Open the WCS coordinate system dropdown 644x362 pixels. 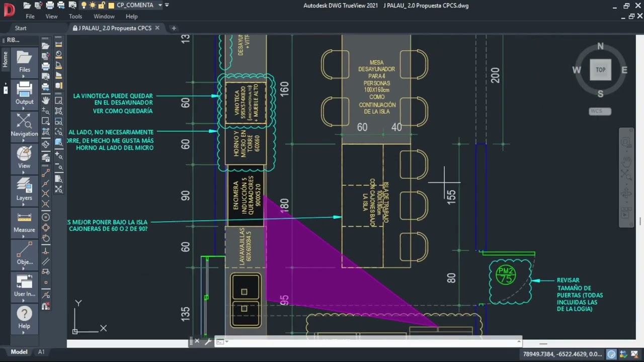[x=600, y=111]
